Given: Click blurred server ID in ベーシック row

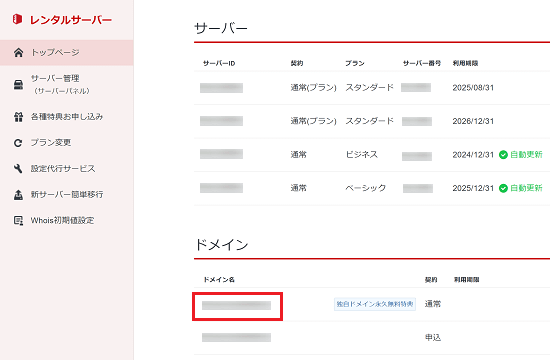Looking at the screenshot, I should pyautogui.click(x=221, y=188).
